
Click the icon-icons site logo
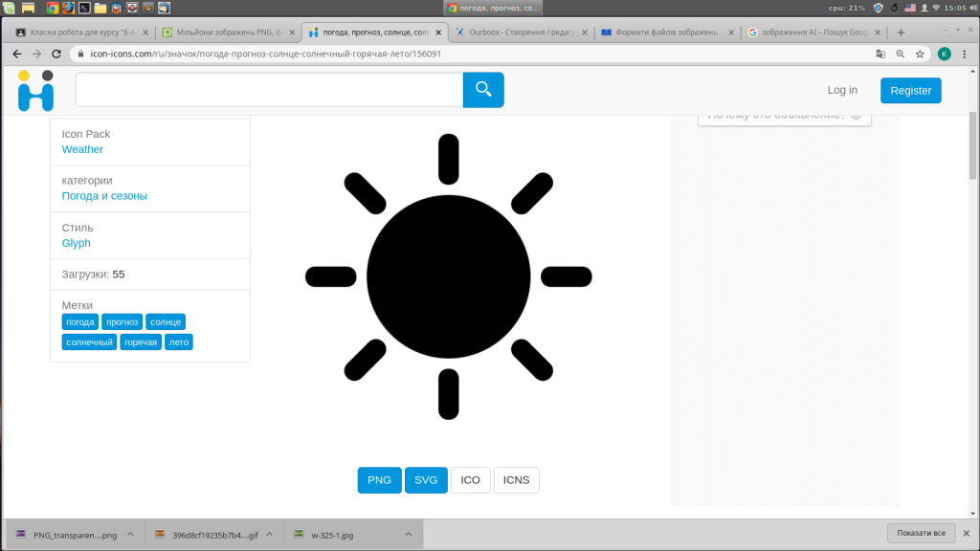[x=35, y=90]
